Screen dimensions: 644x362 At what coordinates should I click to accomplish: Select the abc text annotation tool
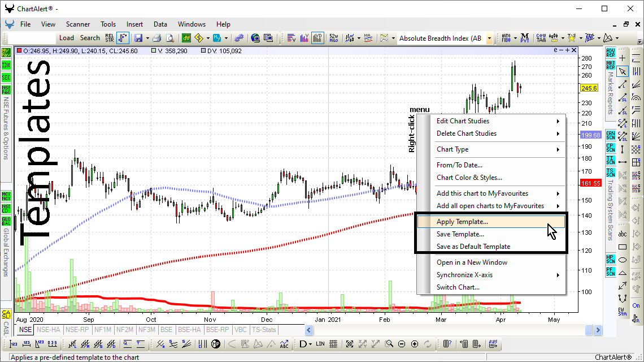click(x=623, y=234)
